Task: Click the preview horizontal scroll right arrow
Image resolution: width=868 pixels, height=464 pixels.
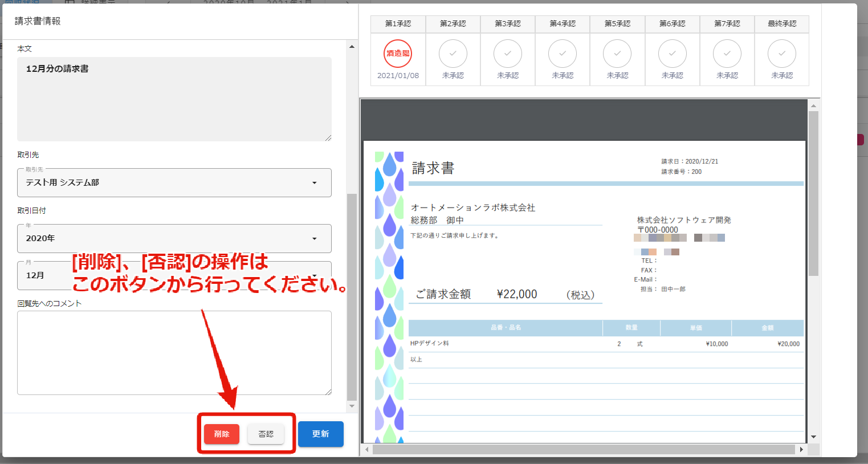Action: click(801, 450)
